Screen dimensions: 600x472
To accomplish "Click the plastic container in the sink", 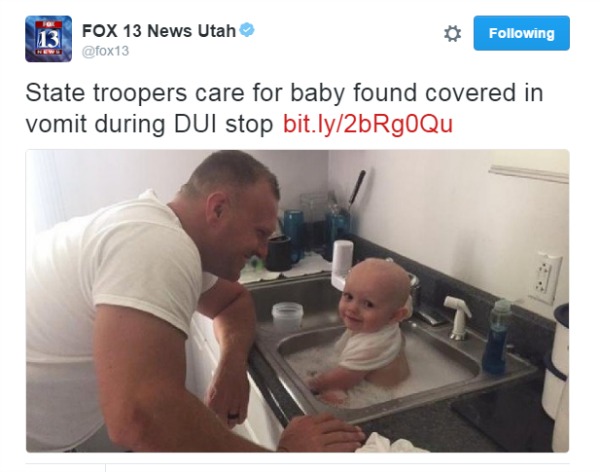I will pyautogui.click(x=287, y=316).
